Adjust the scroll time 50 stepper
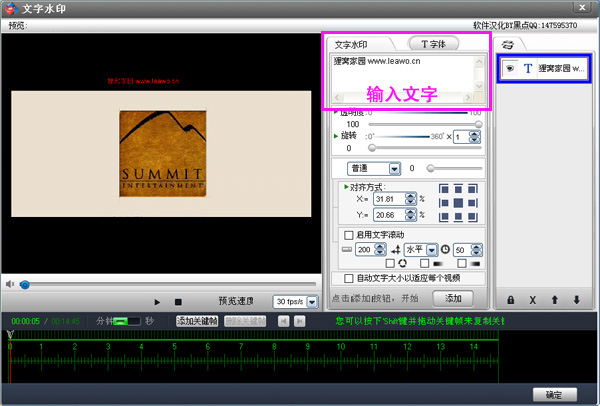This screenshot has width=600, height=406. [476, 250]
